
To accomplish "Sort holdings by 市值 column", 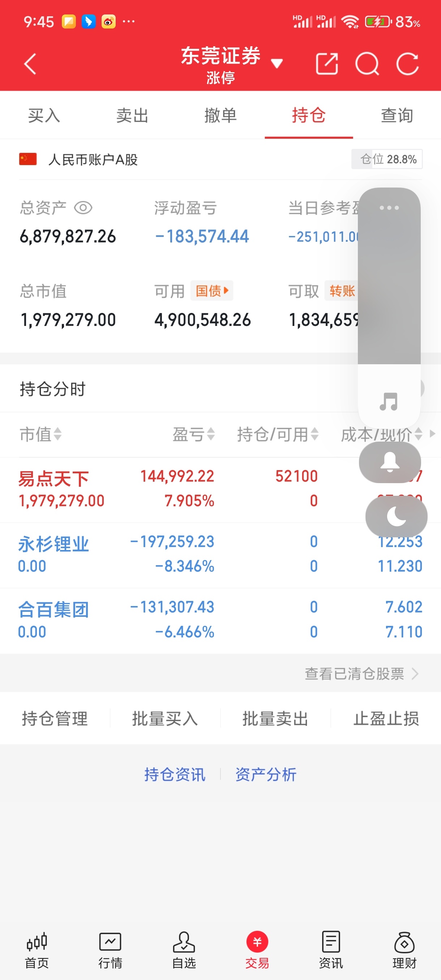I will pos(41,434).
